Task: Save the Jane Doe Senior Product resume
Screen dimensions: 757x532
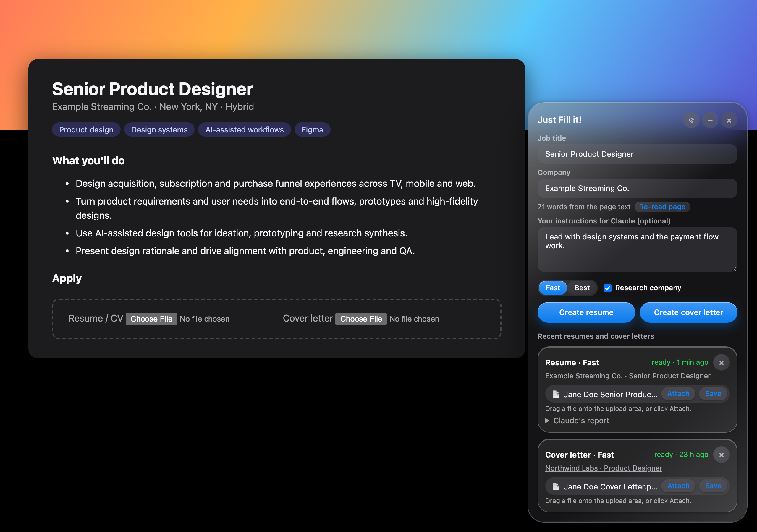Action: point(713,394)
